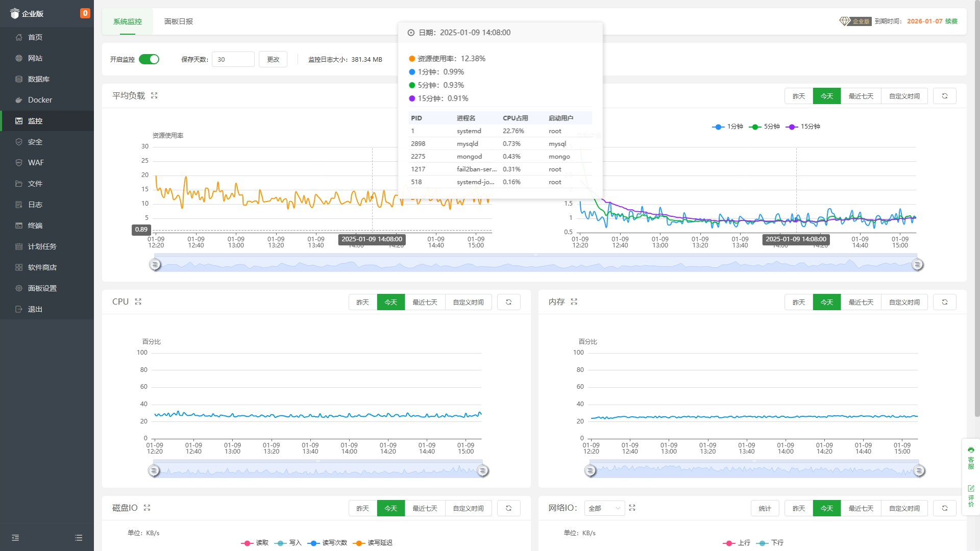
Task: Turn off the 开启监控 switch
Action: pyautogui.click(x=149, y=59)
